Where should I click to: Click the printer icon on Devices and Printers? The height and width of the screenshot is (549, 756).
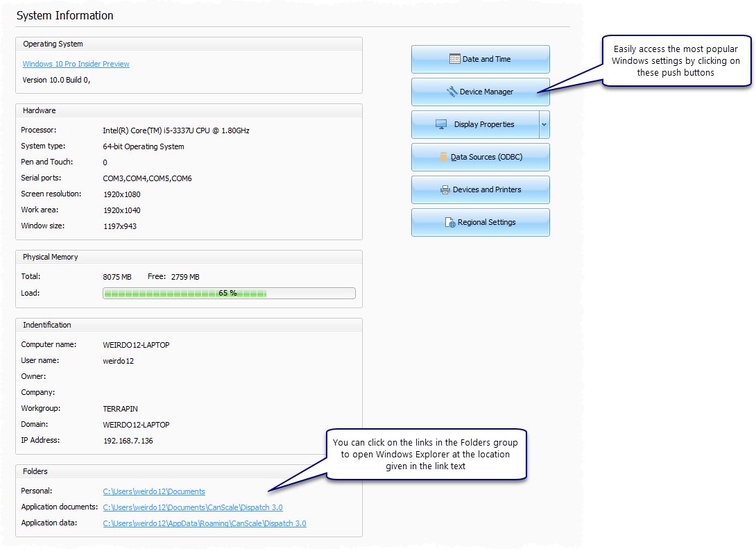coord(445,189)
